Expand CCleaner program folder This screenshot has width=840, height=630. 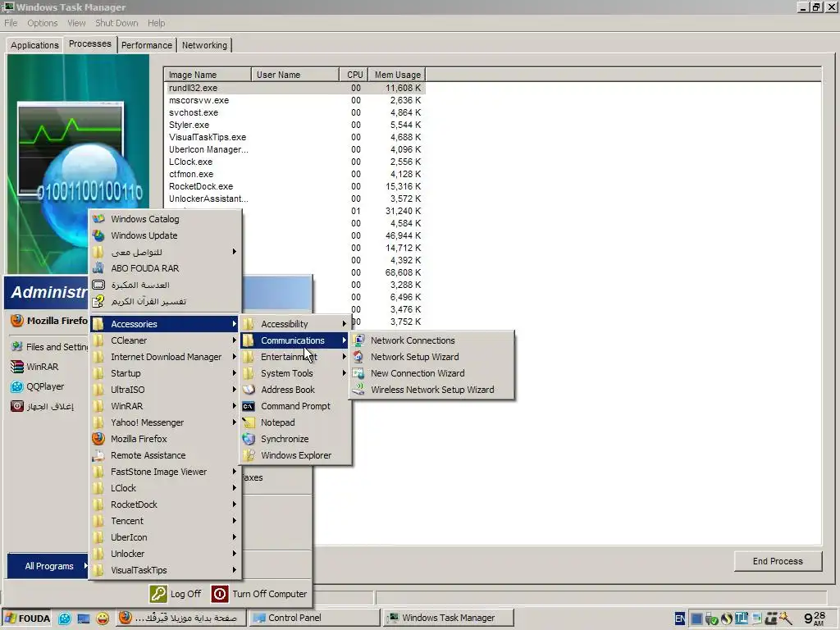(165, 340)
